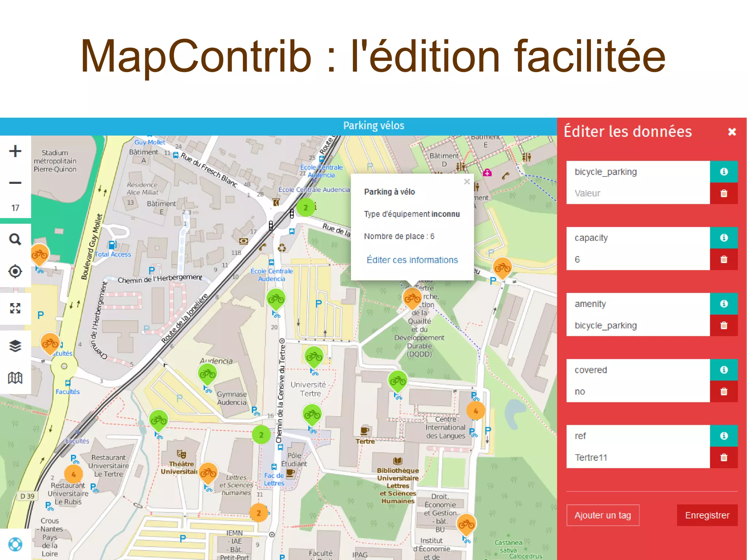Open Éditer ces informations link

point(412,260)
